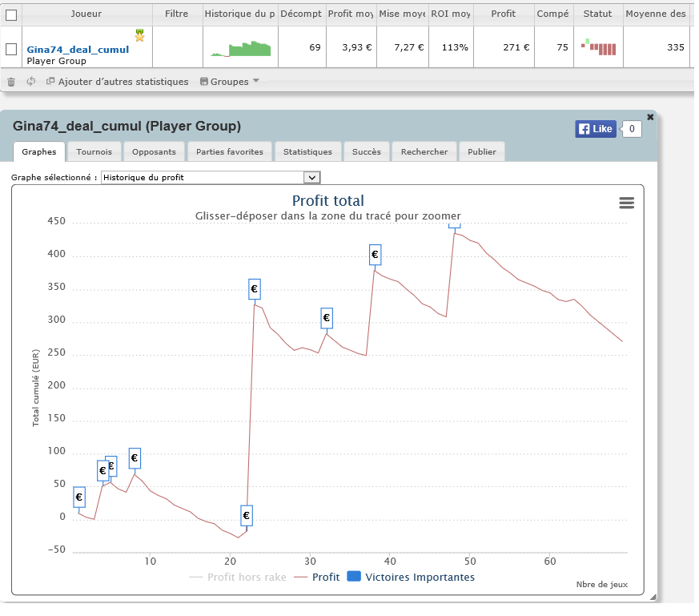
Task: Sort by the ROI moy column header
Action: 451,14
